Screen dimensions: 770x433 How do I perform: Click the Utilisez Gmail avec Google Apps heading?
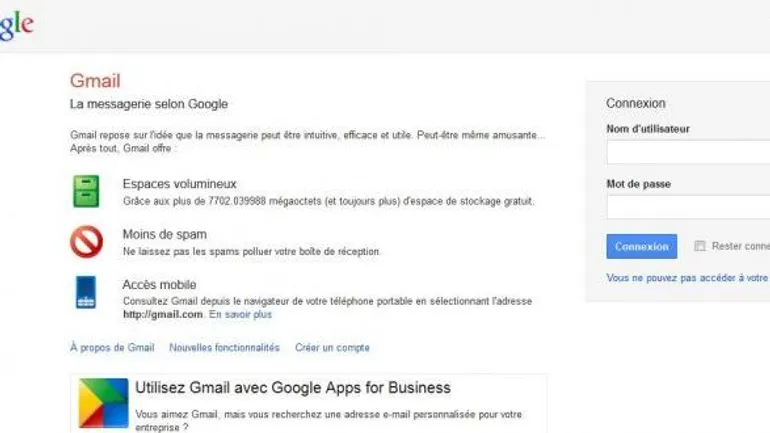(x=293, y=388)
